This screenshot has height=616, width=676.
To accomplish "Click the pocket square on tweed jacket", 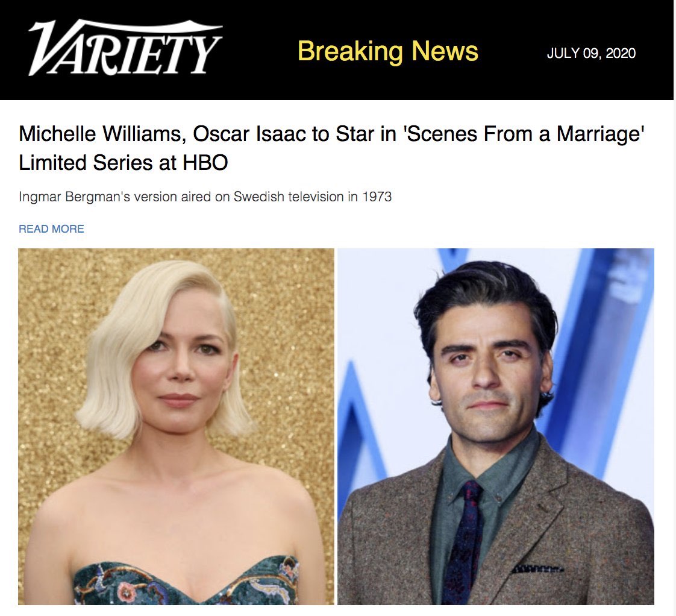I will 537,568.
